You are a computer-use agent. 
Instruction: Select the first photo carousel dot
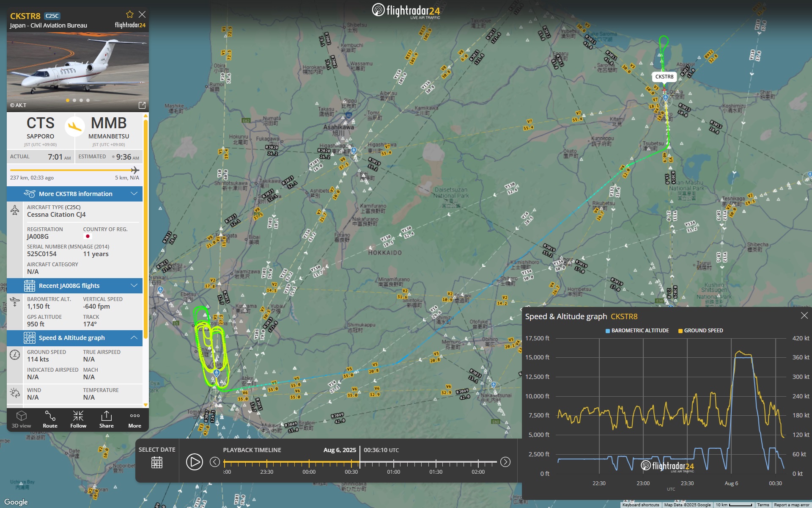[x=68, y=100]
